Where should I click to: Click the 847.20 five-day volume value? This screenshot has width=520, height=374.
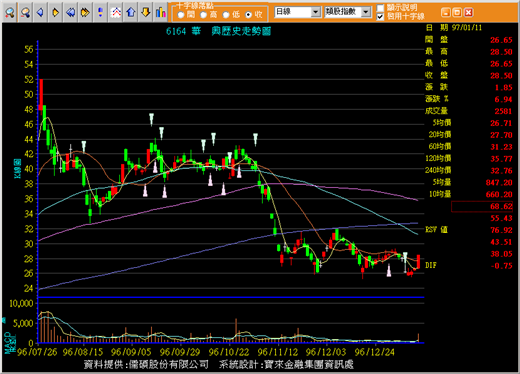pos(499,183)
